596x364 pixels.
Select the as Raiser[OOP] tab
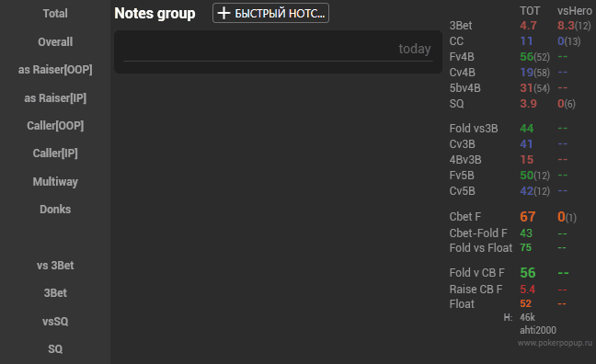click(x=55, y=70)
